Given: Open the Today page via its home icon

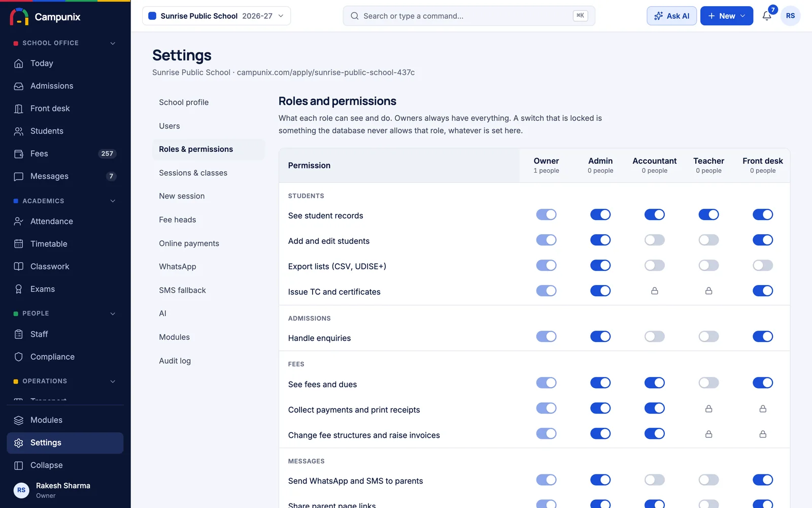Looking at the screenshot, I should click(19, 63).
